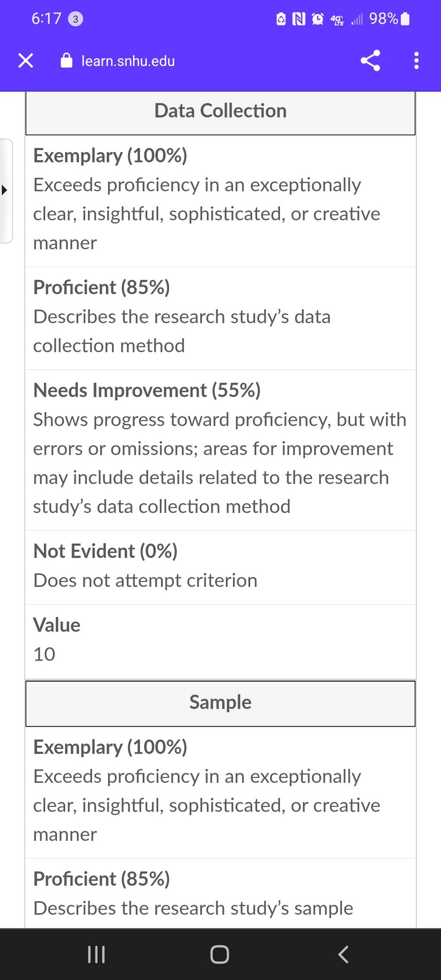Expand the side panel arrow handle
Viewport: 441px width, 980px height.
tap(6, 191)
